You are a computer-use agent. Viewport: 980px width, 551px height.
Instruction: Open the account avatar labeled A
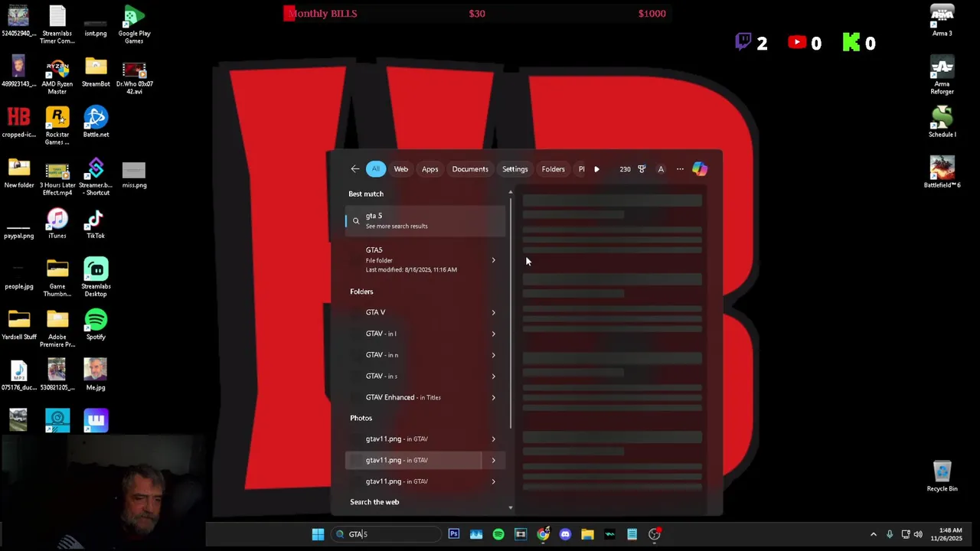[661, 169]
